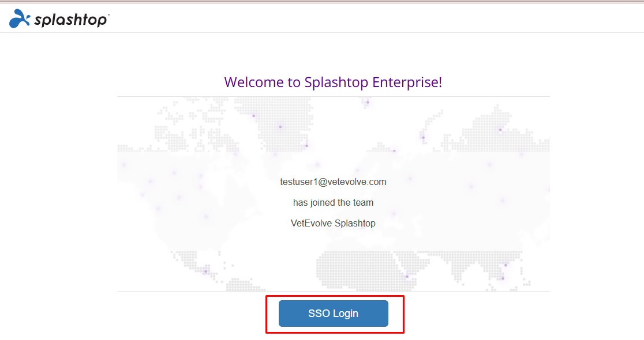
Task: Click the divider line below the heading
Action: tap(333, 96)
